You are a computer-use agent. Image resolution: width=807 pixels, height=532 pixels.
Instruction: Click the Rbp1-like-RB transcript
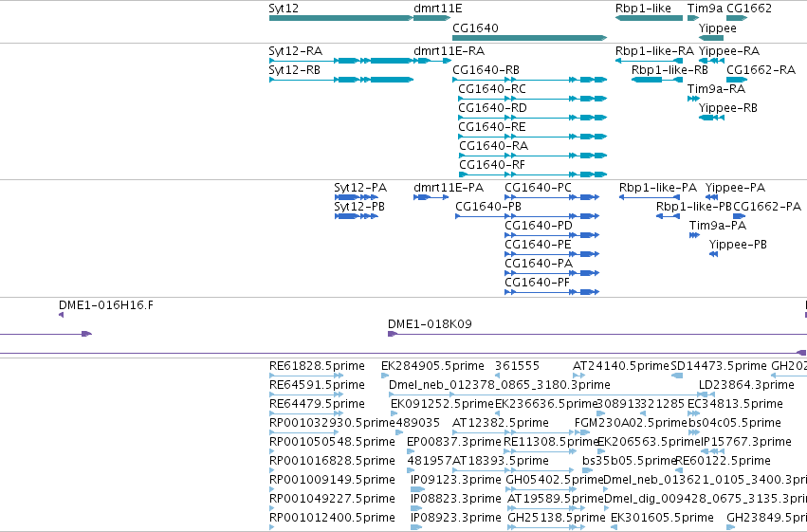657,80
